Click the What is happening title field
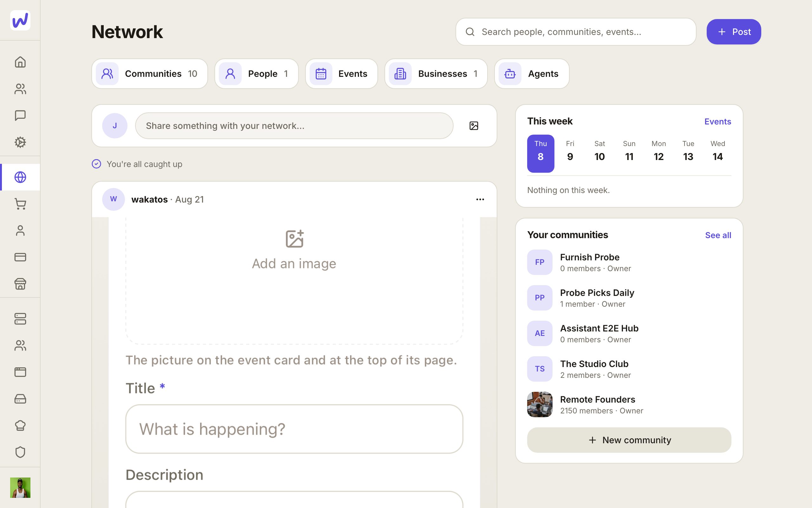 pos(294,429)
